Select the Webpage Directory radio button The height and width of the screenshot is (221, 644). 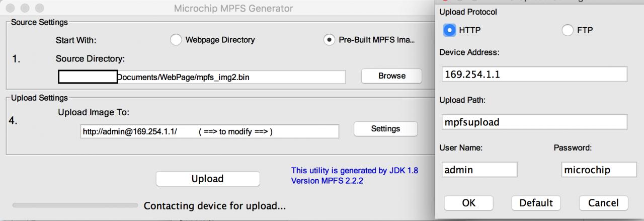point(176,40)
